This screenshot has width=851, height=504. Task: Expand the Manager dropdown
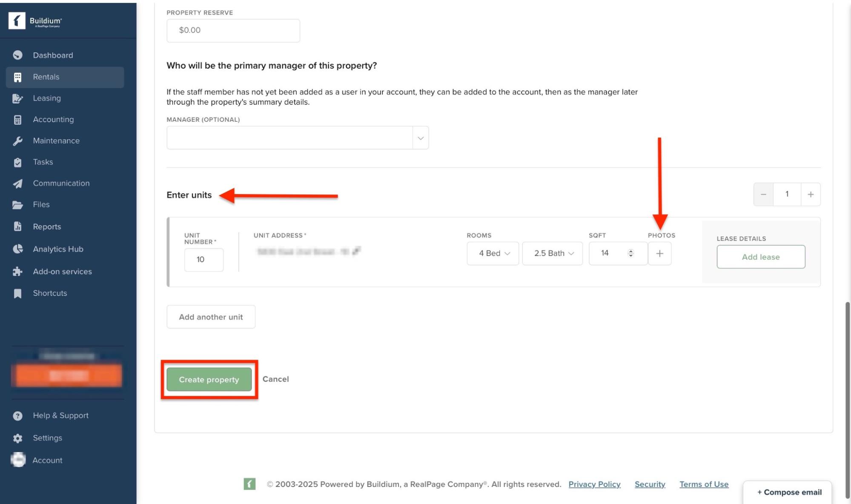(x=420, y=138)
